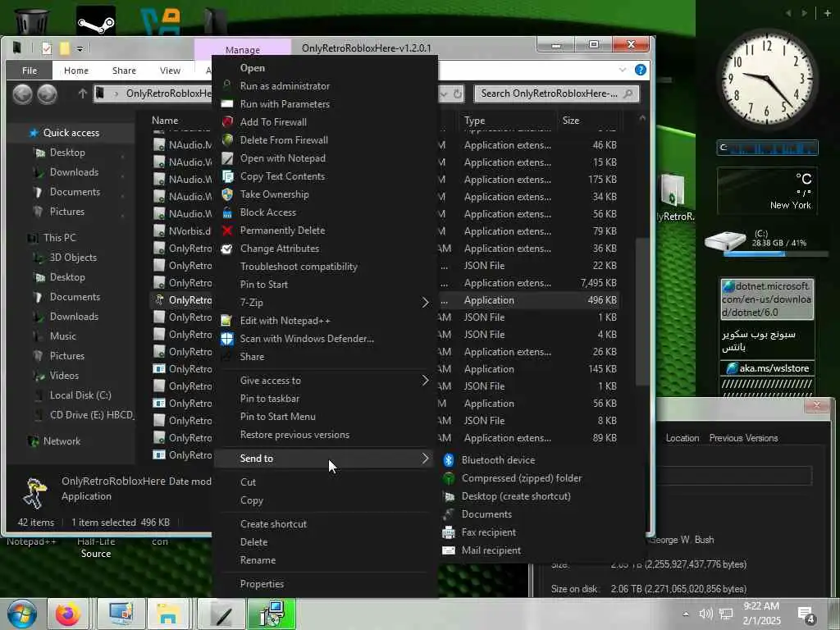This screenshot has width=840, height=630.
Task: Expand the 7-Zip submenu arrow
Action: coord(426,303)
